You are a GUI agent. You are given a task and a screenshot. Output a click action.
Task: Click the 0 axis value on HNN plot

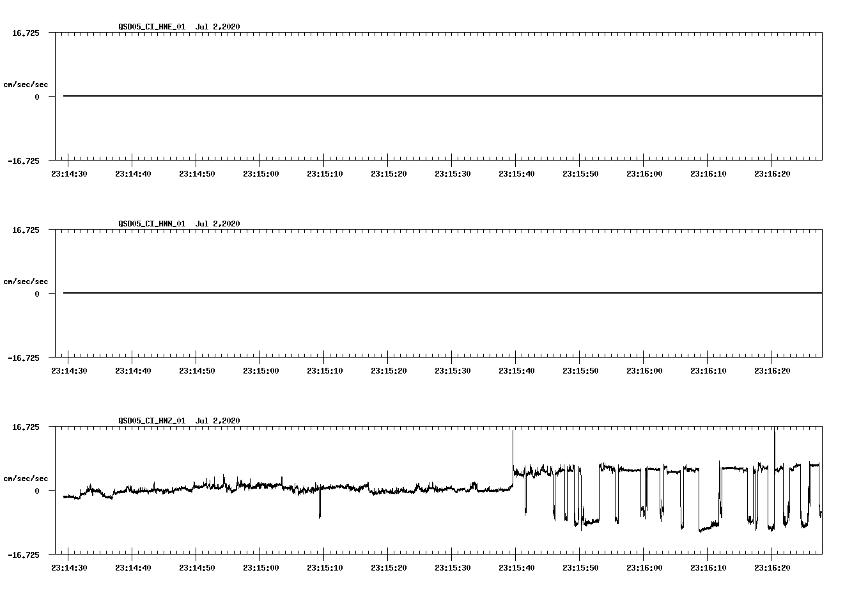37,294
